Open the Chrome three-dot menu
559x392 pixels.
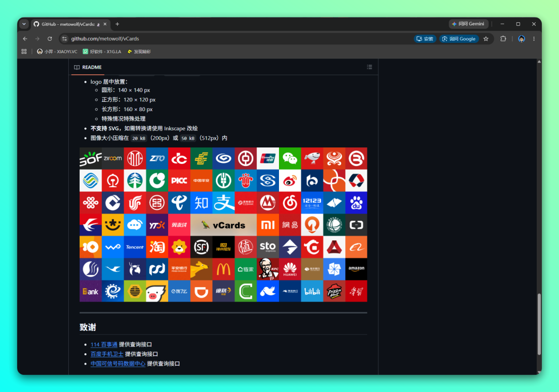coord(534,39)
